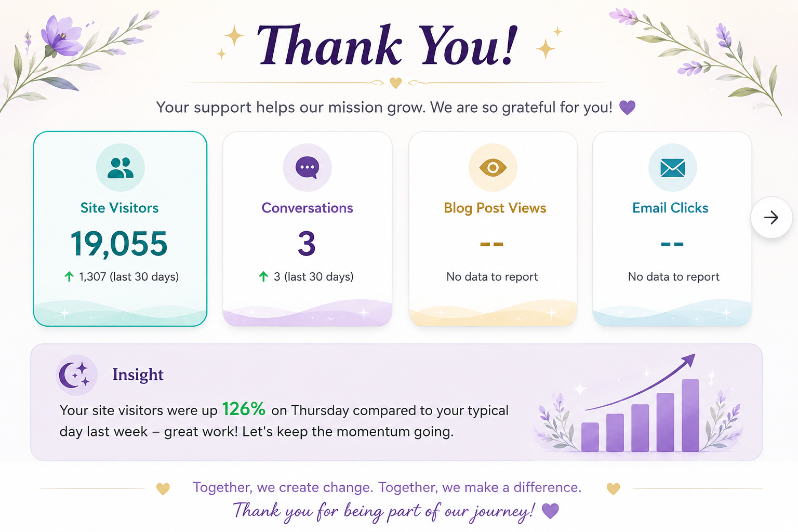Click the Conversations chat bubble icon

(x=307, y=168)
